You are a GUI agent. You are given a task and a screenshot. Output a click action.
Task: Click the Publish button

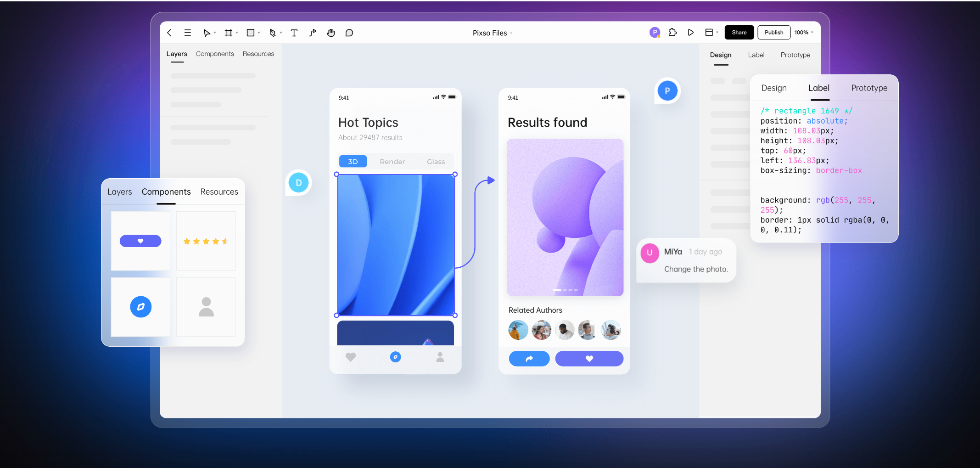773,32
